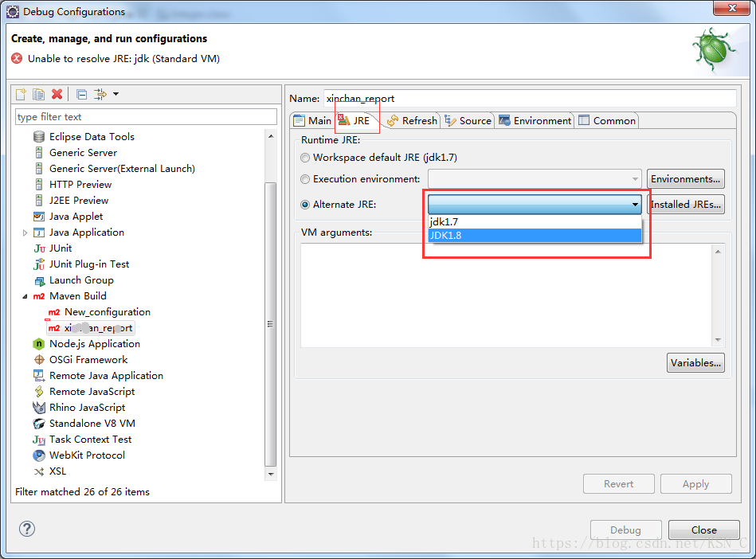Image resolution: width=756 pixels, height=559 pixels.
Task: Click the Launch Group icon
Action: pos(39,280)
